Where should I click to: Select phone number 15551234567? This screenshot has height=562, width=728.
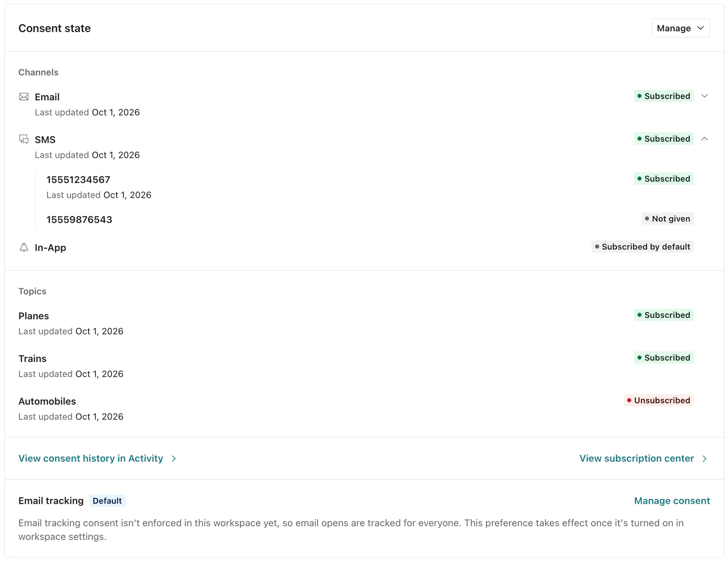coord(78,180)
